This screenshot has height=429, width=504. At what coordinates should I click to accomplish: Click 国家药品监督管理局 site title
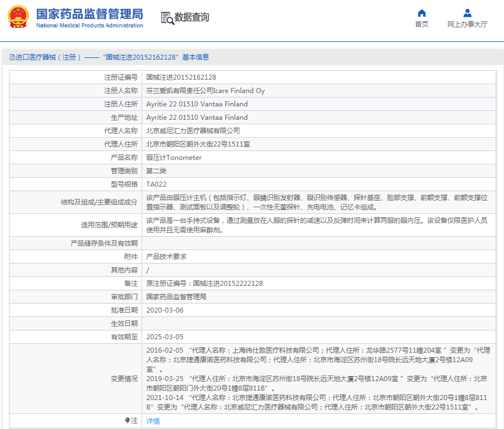point(89,14)
